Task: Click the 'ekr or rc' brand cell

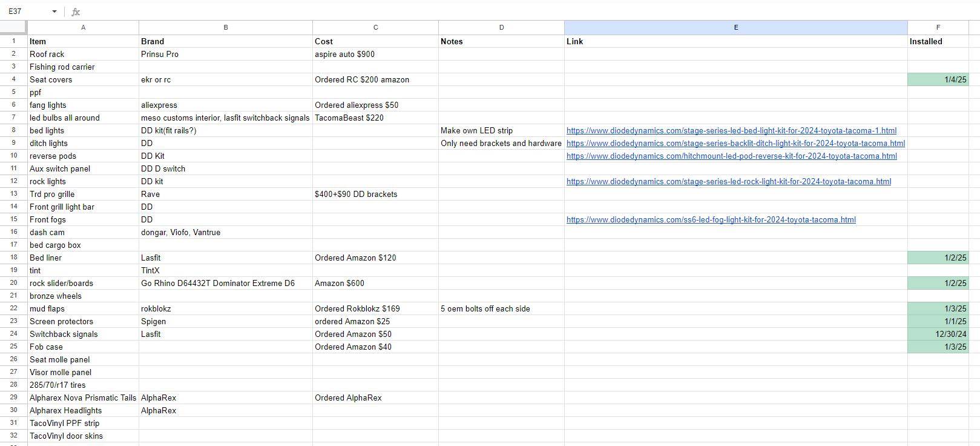Action: point(226,79)
